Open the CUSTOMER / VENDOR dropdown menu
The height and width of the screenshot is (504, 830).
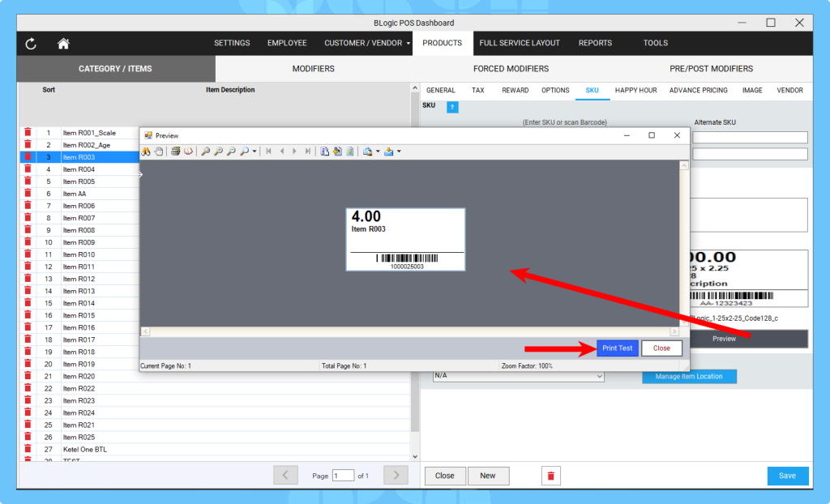(367, 43)
